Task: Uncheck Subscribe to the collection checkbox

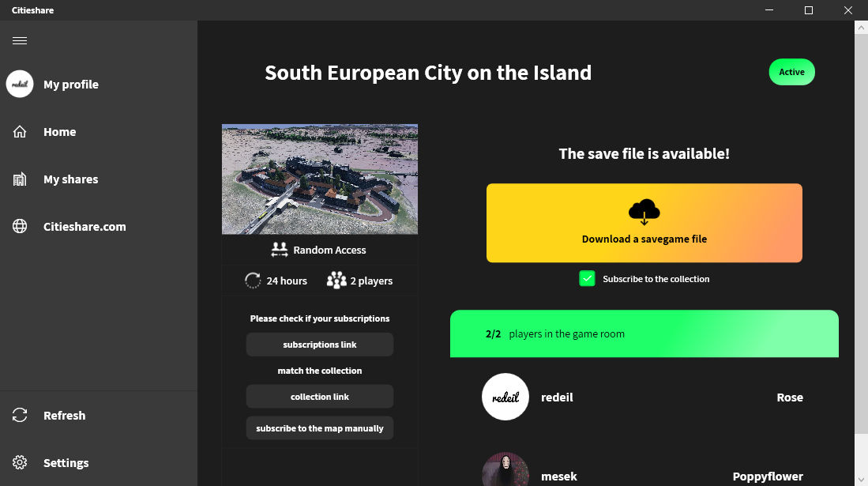Action: pyautogui.click(x=588, y=279)
